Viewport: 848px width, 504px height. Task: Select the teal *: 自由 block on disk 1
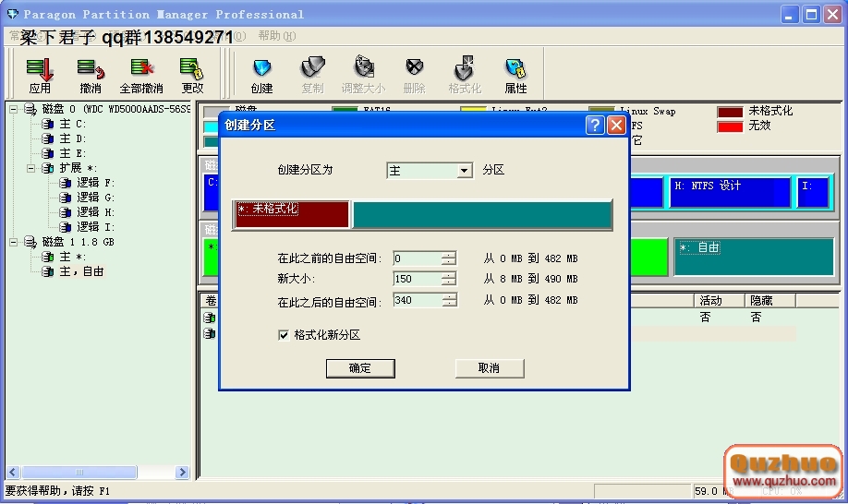[754, 258]
